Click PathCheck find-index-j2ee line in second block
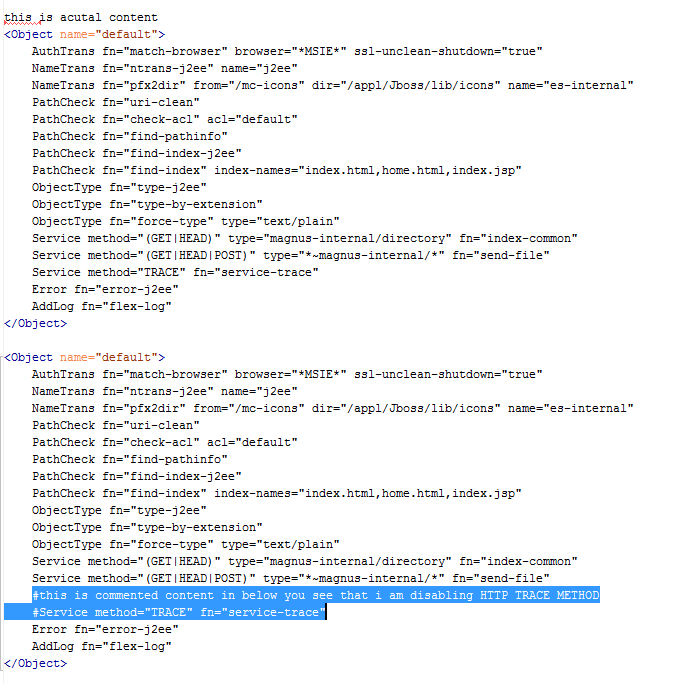The image size is (680, 683). pyautogui.click(x=137, y=477)
